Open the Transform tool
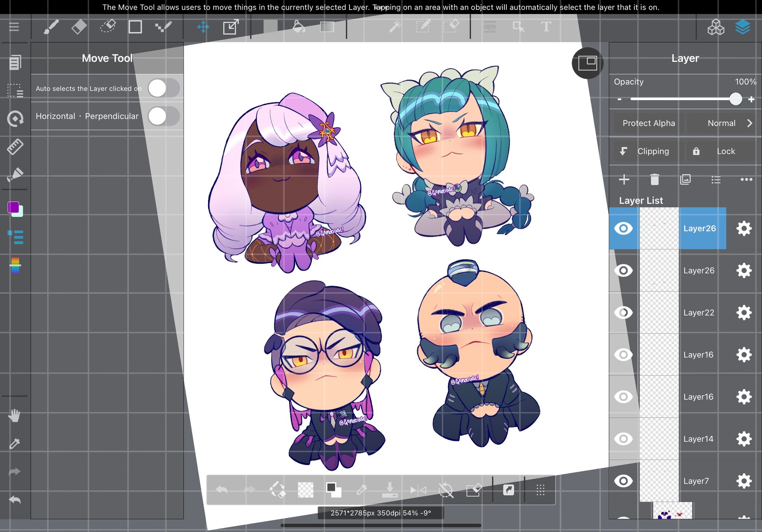The height and width of the screenshot is (532, 762). tap(231, 27)
